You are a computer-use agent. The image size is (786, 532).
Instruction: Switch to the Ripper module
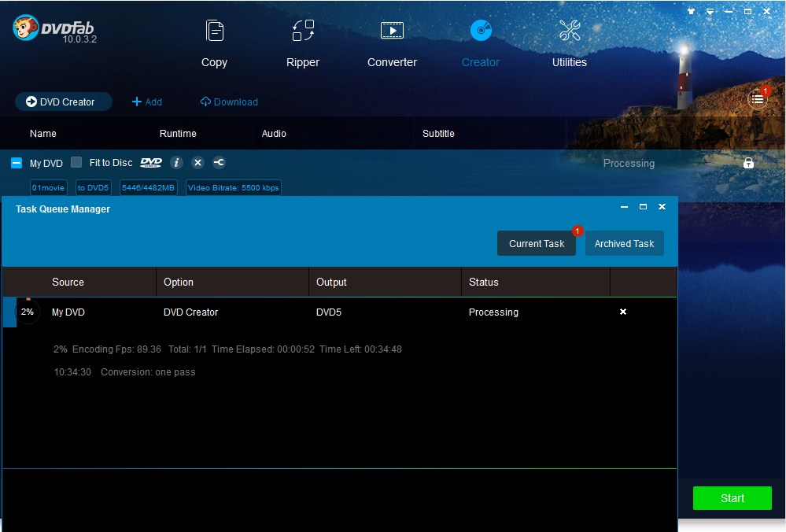click(x=303, y=44)
